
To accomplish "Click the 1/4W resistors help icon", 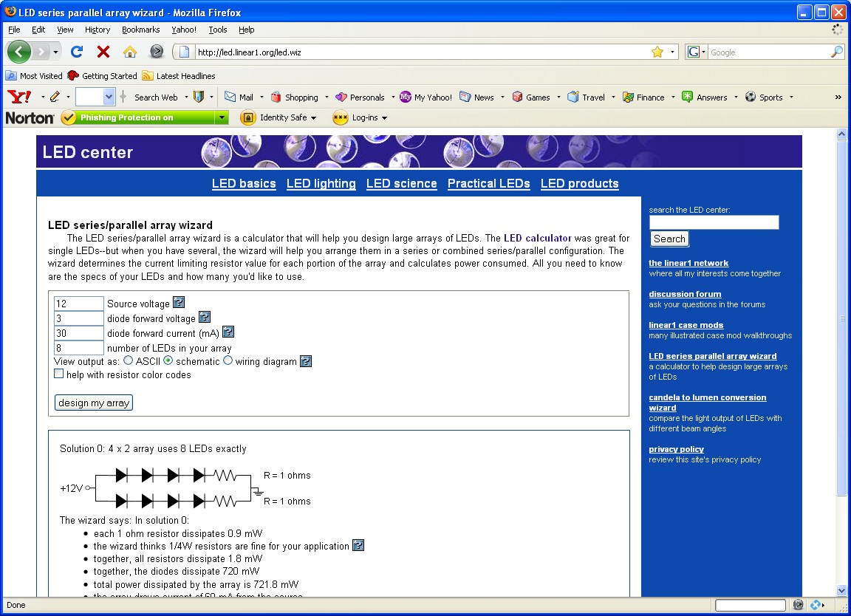I will coord(358,545).
